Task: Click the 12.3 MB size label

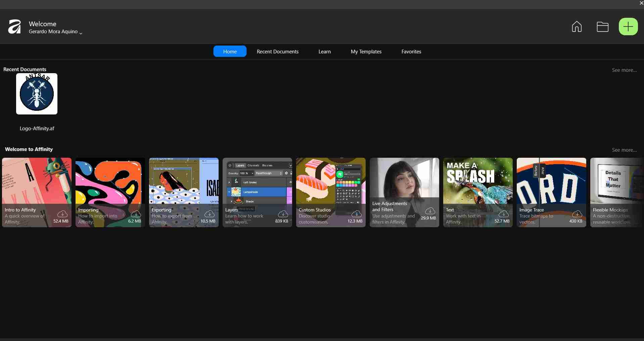Action: (355, 221)
